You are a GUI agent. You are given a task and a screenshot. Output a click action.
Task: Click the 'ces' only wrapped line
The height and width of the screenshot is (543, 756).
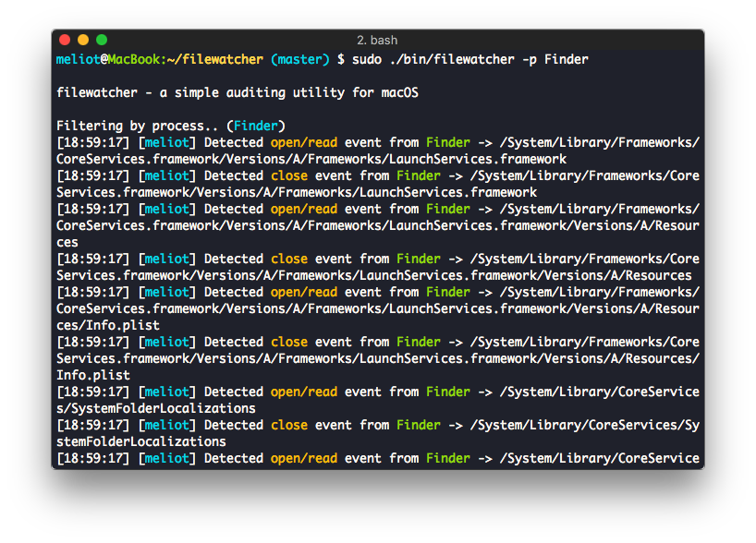[x=67, y=242]
